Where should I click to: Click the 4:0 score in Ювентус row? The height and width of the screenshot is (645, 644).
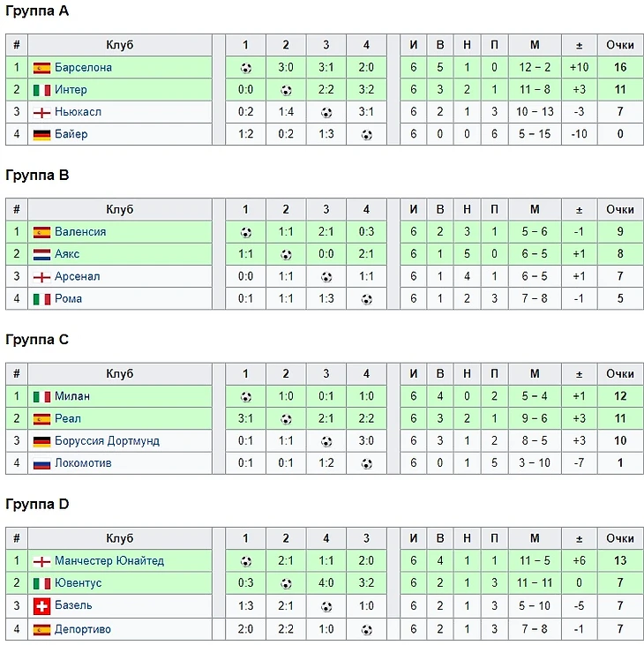click(326, 583)
